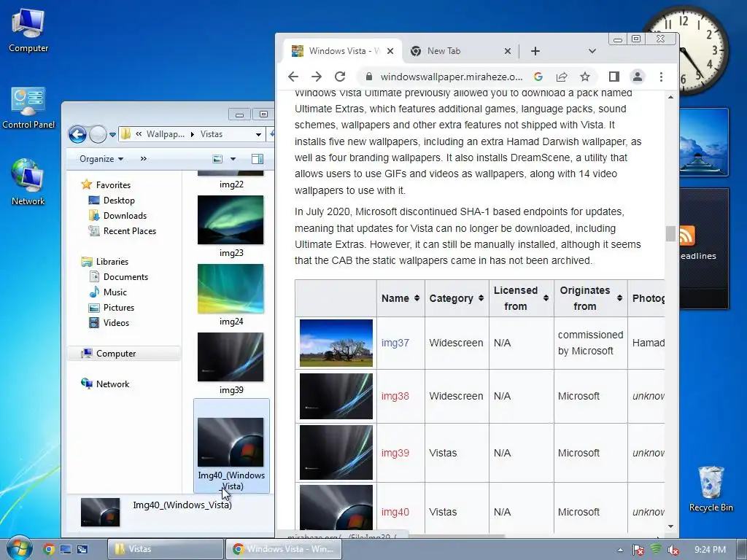
Task: Open the img40 link in table
Action: point(395,512)
